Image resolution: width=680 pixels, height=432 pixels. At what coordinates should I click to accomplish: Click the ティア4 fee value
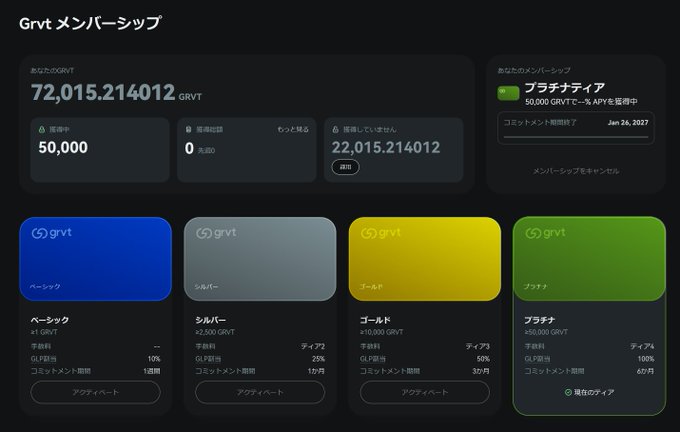click(x=642, y=347)
